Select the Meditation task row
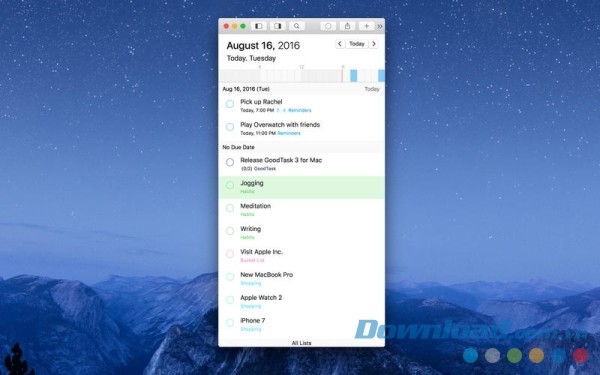The width and height of the screenshot is (600, 375). 302,210
